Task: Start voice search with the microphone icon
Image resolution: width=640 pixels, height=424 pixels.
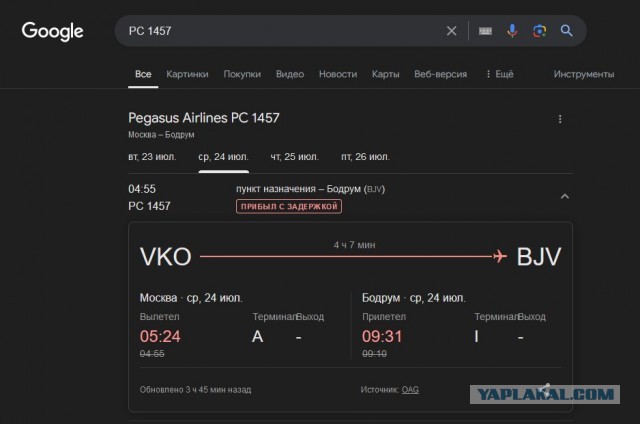Action: (512, 31)
